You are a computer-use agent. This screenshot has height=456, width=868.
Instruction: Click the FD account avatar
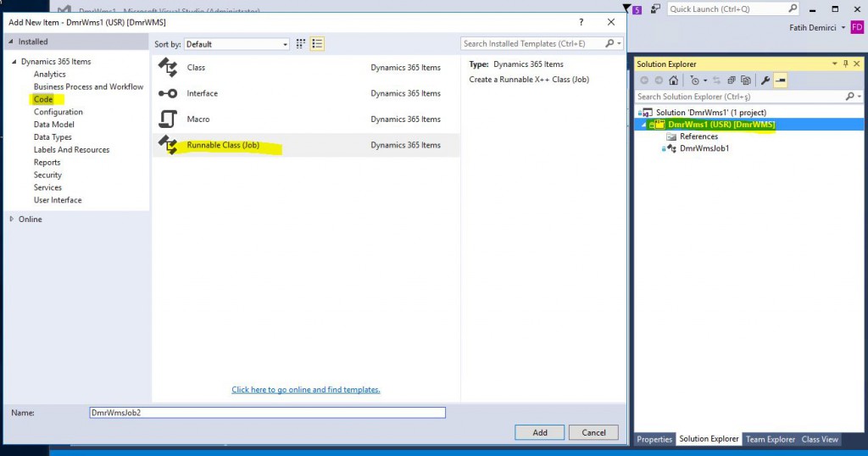point(856,27)
